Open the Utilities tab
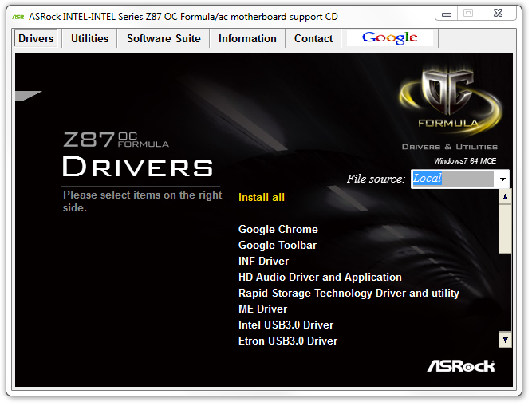Screen dimensions: 532x406 (89, 38)
